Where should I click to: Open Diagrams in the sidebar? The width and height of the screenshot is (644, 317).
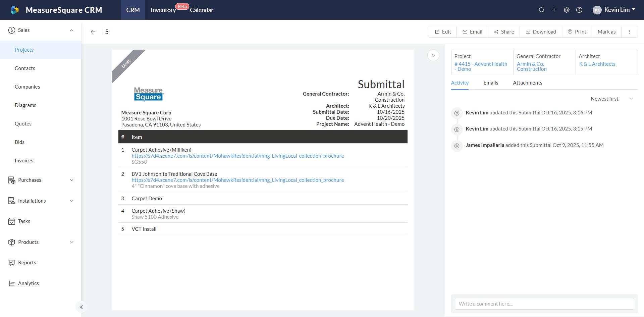tap(41, 105)
